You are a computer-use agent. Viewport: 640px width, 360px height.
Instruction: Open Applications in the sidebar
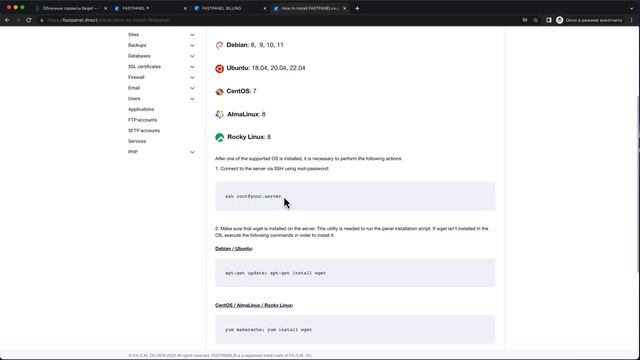(141, 109)
